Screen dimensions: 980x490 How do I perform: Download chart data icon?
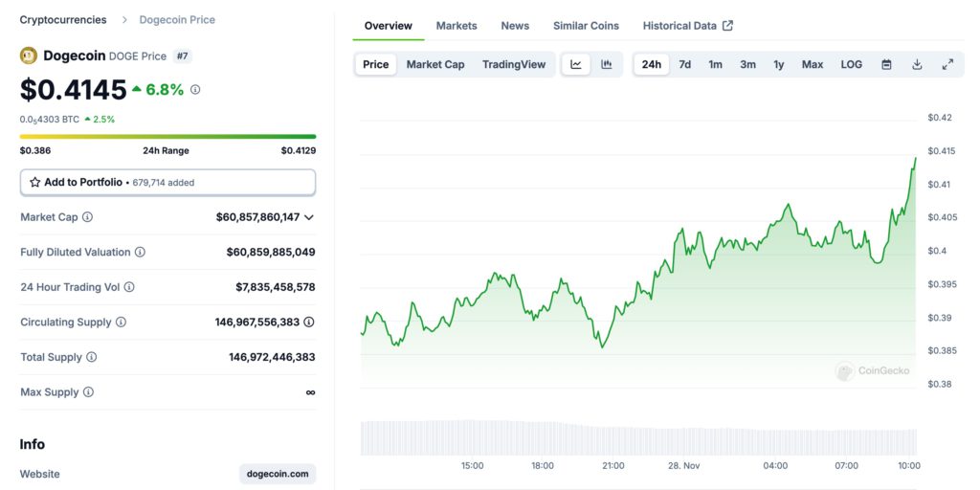tap(917, 64)
